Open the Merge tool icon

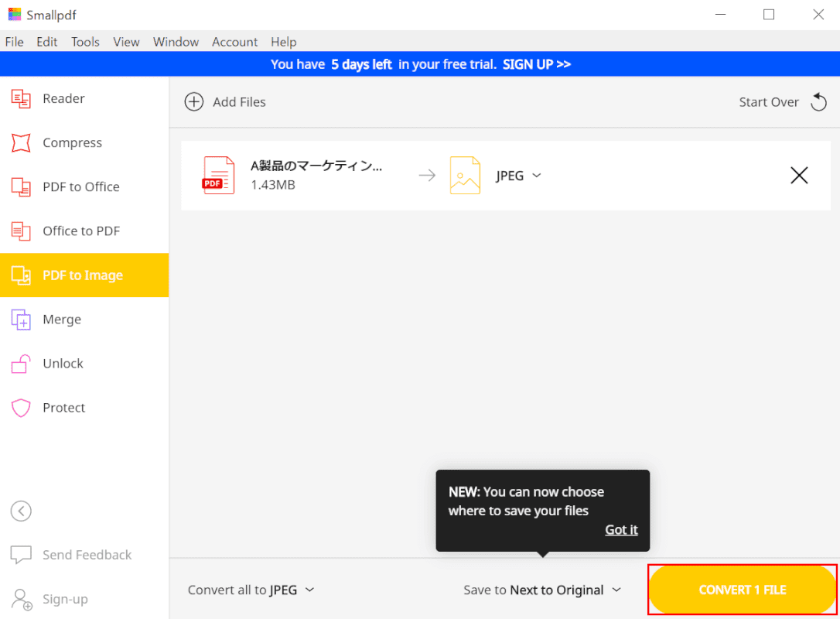coord(21,320)
